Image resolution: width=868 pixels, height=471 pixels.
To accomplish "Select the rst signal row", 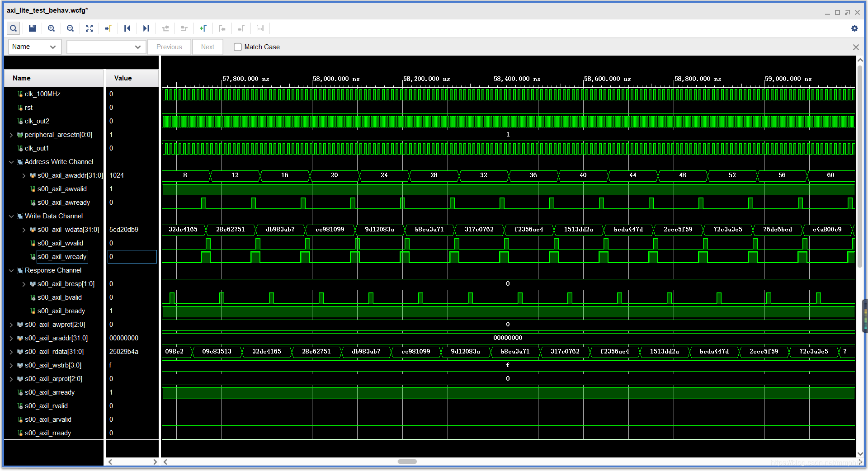I will (28, 108).
